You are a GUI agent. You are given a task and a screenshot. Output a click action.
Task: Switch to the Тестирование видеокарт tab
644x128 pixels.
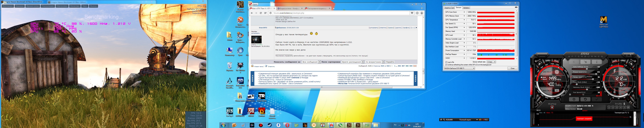[318, 9]
